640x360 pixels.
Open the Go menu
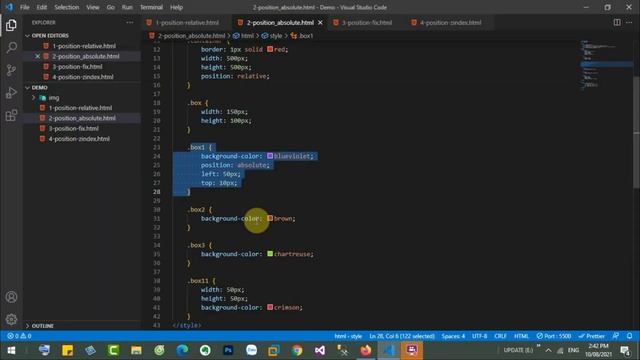click(x=111, y=7)
